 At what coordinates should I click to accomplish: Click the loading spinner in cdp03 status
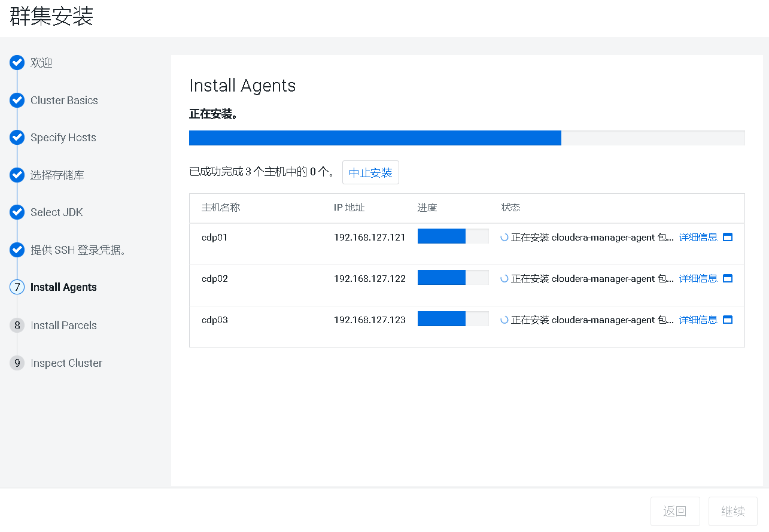click(504, 320)
